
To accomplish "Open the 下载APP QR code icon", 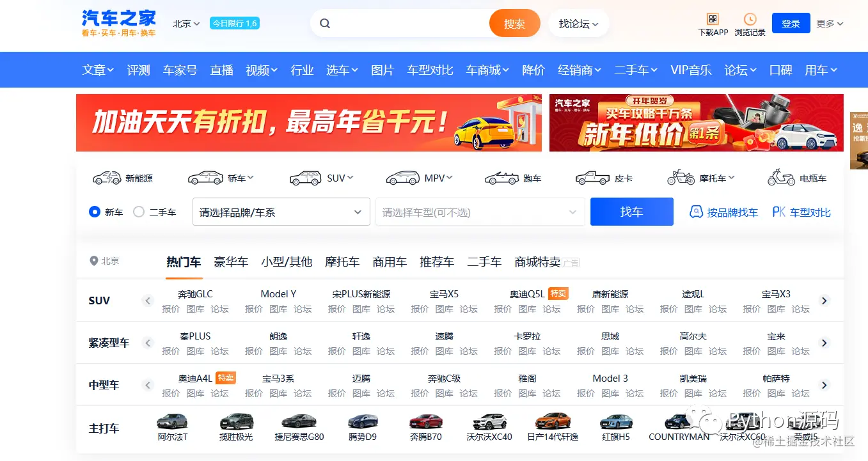I will point(713,19).
